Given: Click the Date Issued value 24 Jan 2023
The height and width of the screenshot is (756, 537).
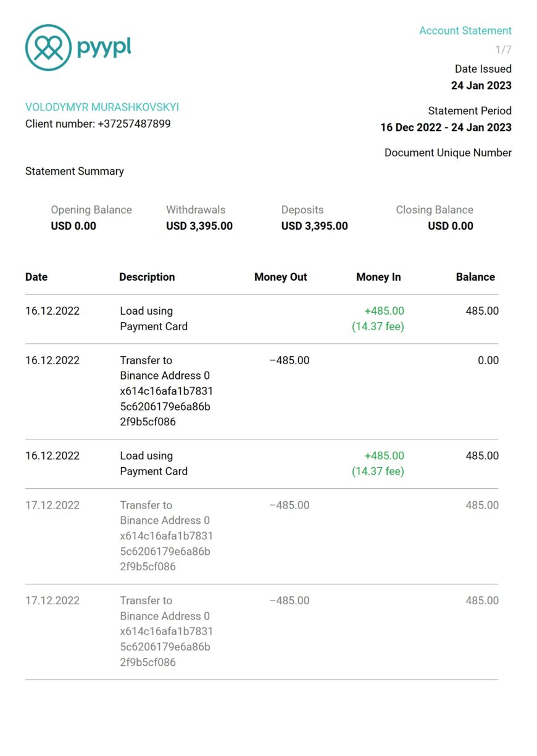Looking at the screenshot, I should pos(481,86).
